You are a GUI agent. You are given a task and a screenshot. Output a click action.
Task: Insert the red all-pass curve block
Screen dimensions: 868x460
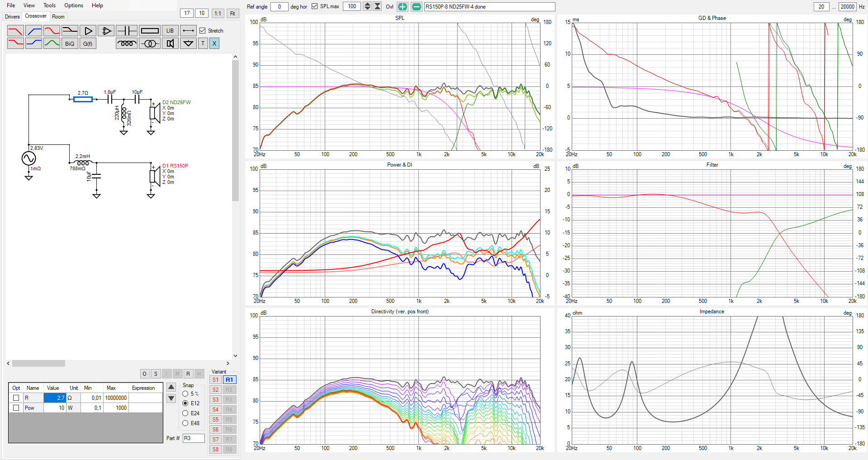pyautogui.click(x=52, y=31)
